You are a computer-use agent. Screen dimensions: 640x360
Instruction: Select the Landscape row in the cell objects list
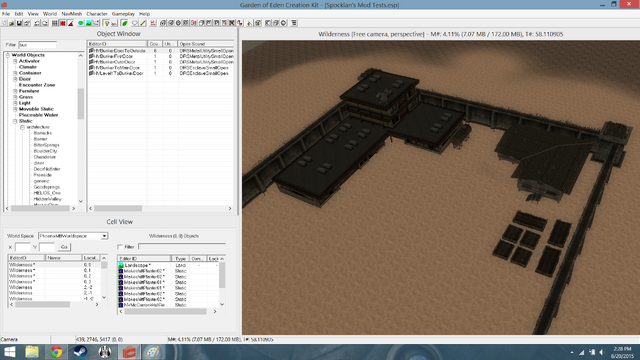tap(168, 265)
